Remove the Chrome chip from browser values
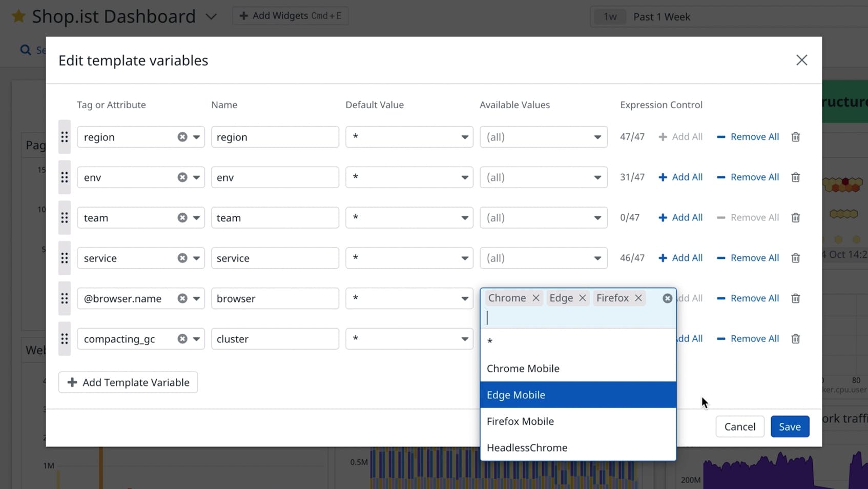Image resolution: width=868 pixels, height=489 pixels. tap(535, 298)
